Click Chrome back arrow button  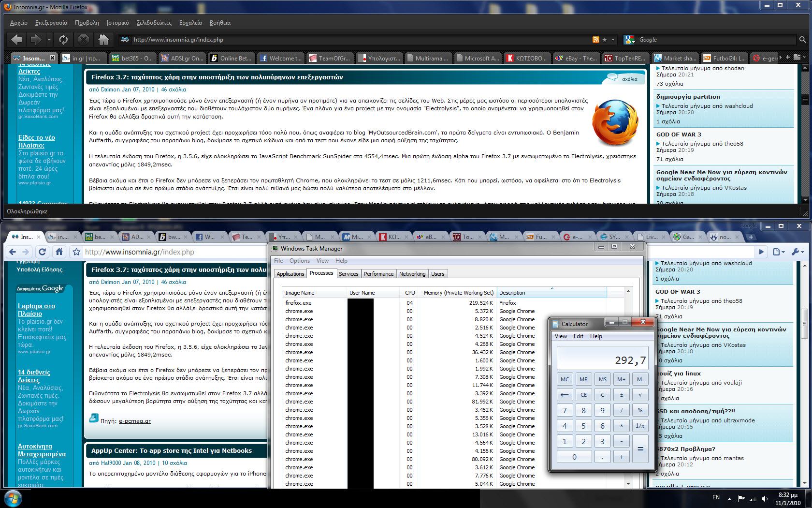[x=13, y=252]
